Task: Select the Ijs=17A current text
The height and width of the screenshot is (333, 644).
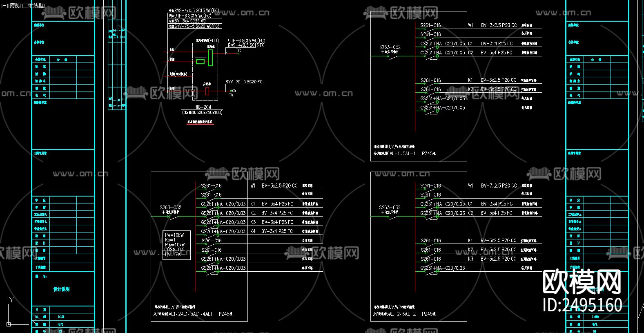Action: [x=173, y=254]
